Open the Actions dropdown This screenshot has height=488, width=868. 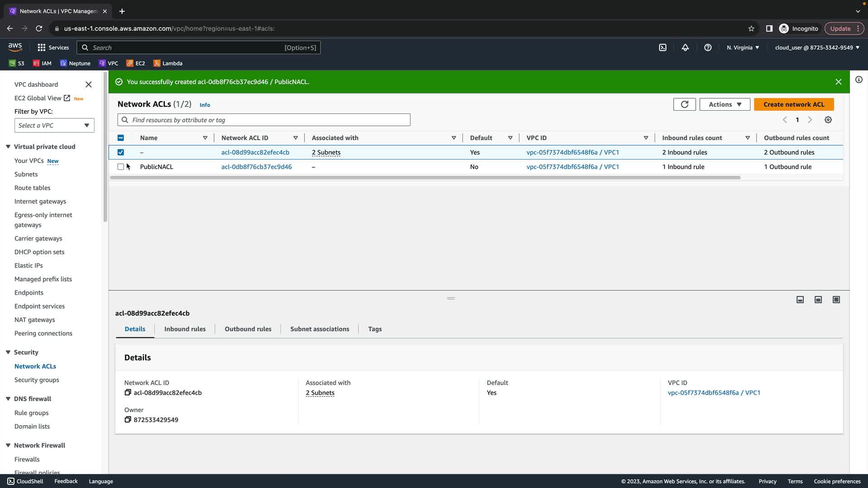pos(724,104)
